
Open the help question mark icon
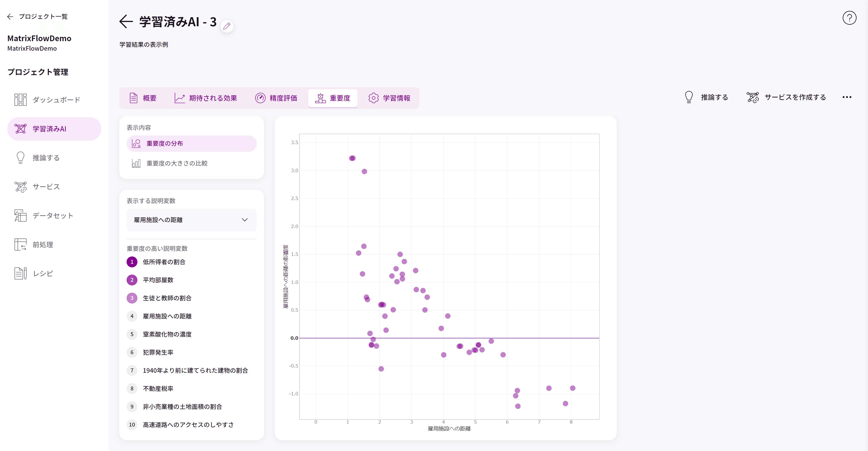[x=849, y=18]
